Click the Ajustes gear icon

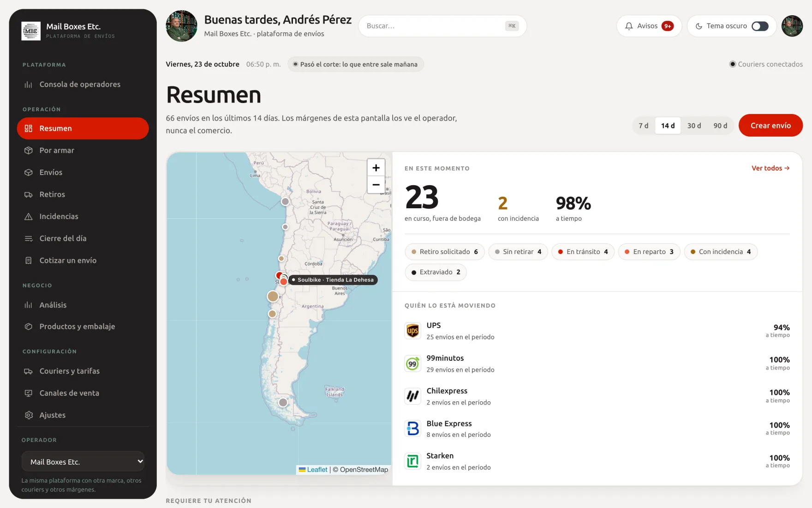pos(29,415)
